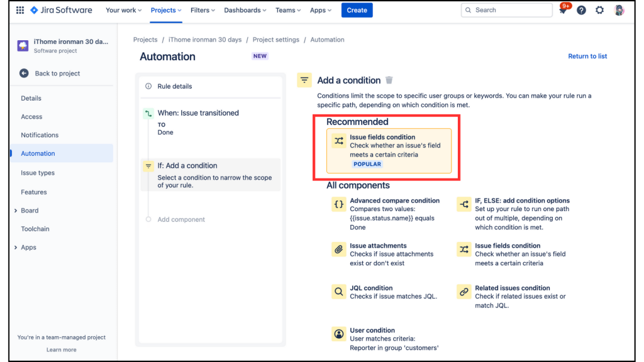Image resolution: width=644 pixels, height=362 pixels.
Task: Click the Related issues condition title
Action: [x=512, y=288]
